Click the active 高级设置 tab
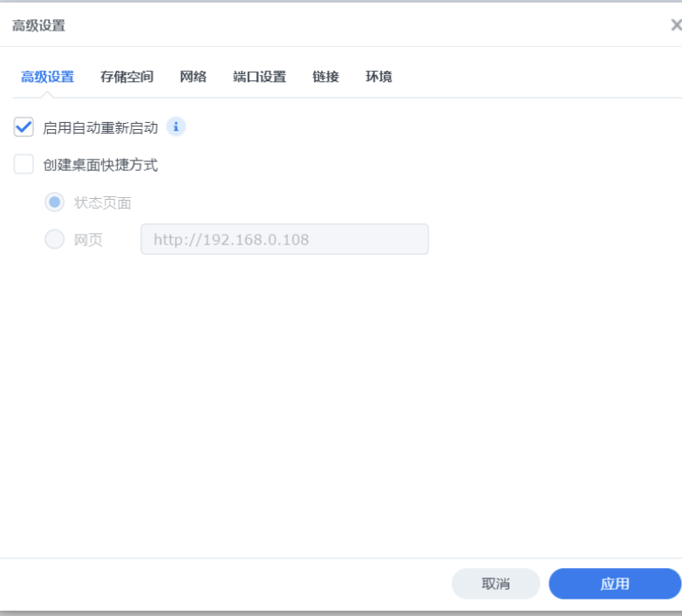This screenshot has height=616, width=682. click(x=47, y=77)
